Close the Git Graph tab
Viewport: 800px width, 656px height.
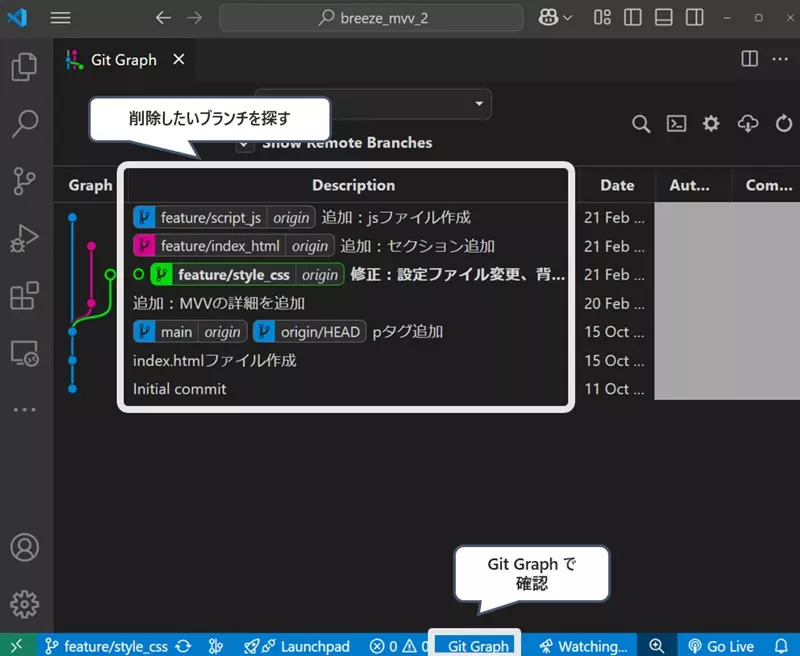click(179, 60)
